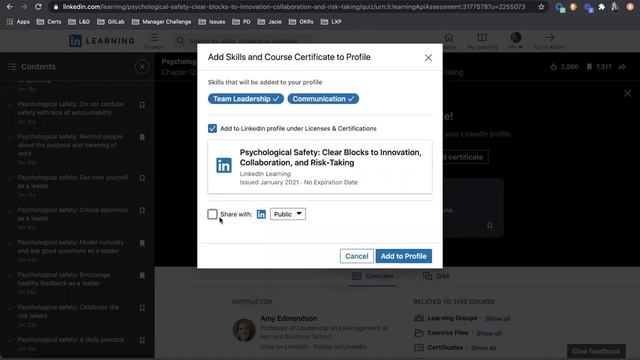Image resolution: width=640 pixels, height=360 pixels.
Task: Click the background certificate button
Action: (x=465, y=157)
